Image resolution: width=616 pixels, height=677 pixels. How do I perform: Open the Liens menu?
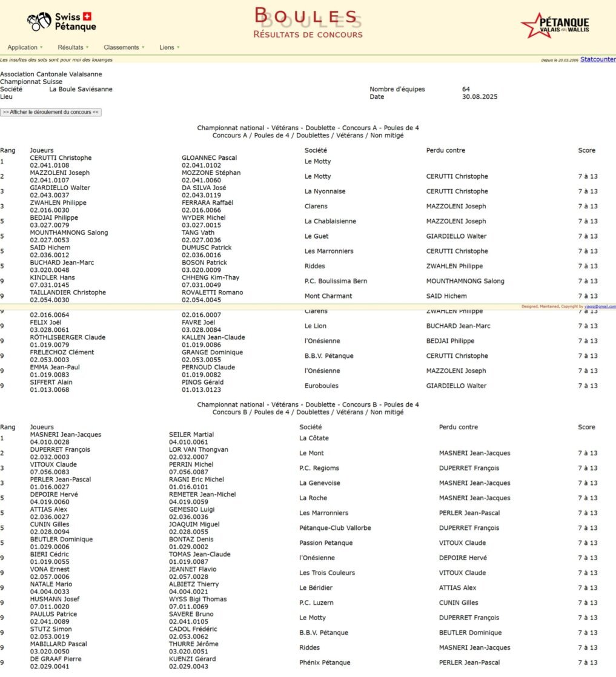pyautogui.click(x=167, y=47)
